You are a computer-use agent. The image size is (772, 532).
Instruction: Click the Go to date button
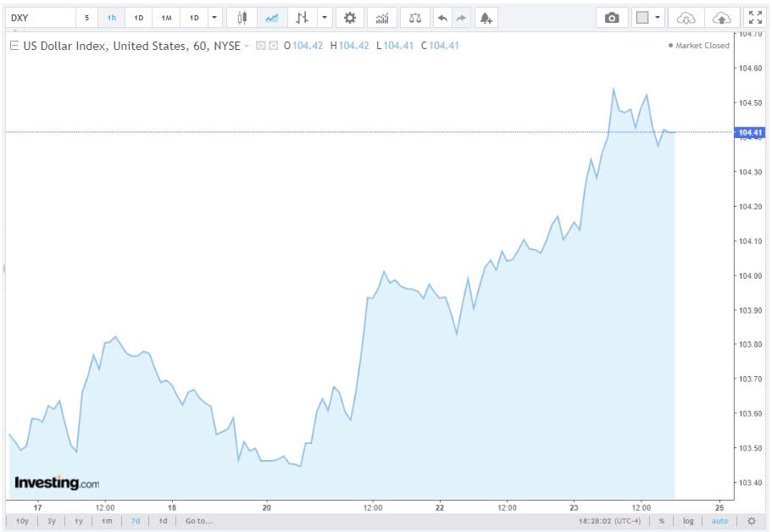(197, 521)
